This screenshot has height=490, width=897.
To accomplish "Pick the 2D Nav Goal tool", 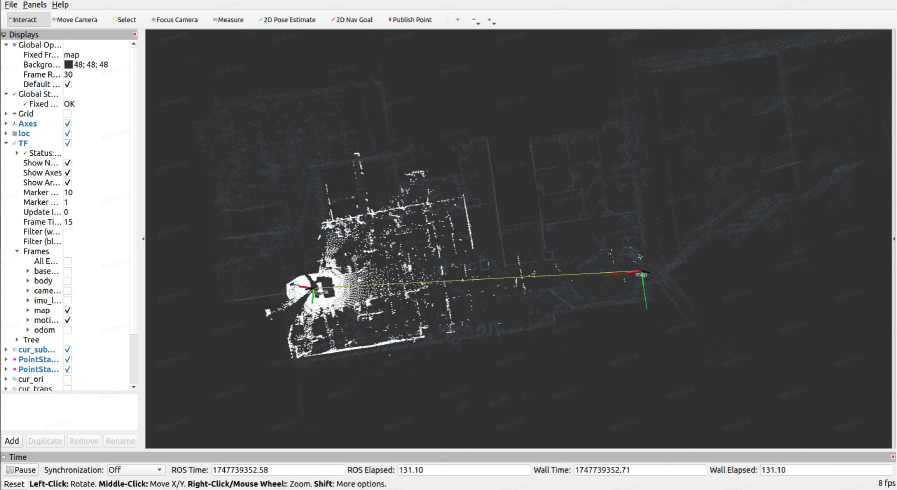I will tap(351, 20).
